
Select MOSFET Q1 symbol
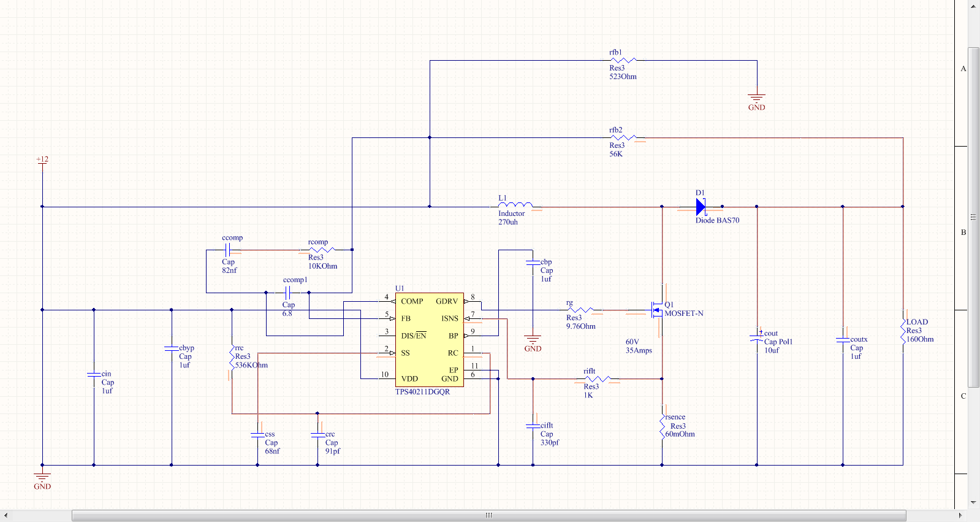pos(658,310)
